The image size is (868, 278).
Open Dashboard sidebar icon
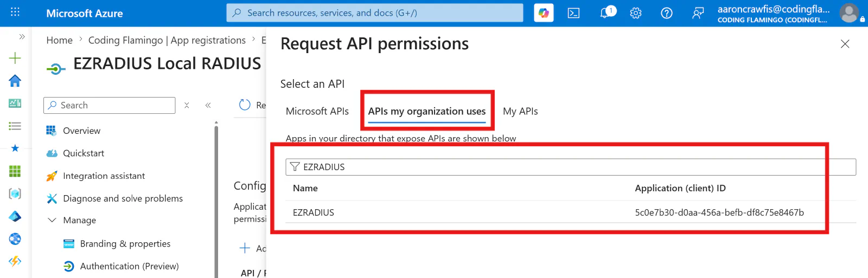pos(15,103)
